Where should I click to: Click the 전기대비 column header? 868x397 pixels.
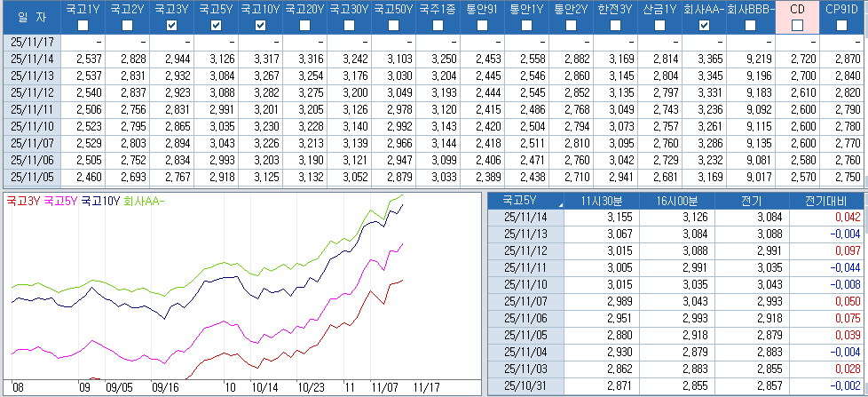[825, 200]
